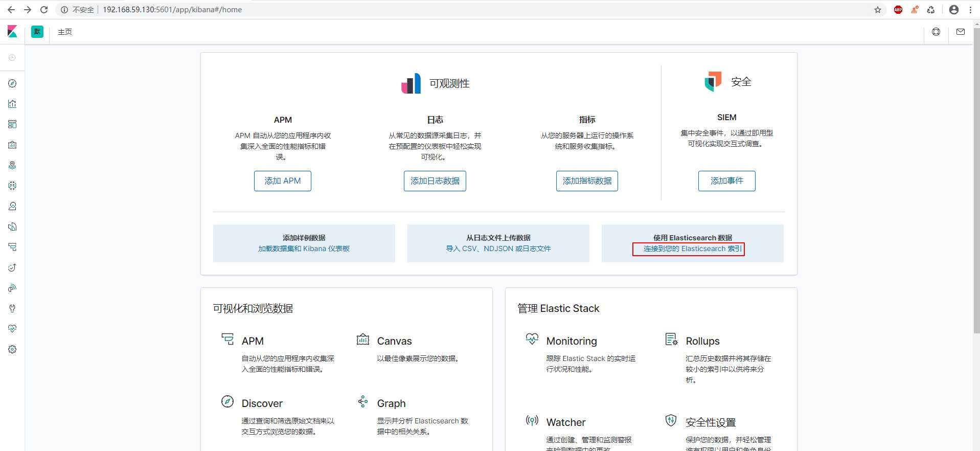Open the ABP extension icon
980x451 pixels.
pos(898,10)
